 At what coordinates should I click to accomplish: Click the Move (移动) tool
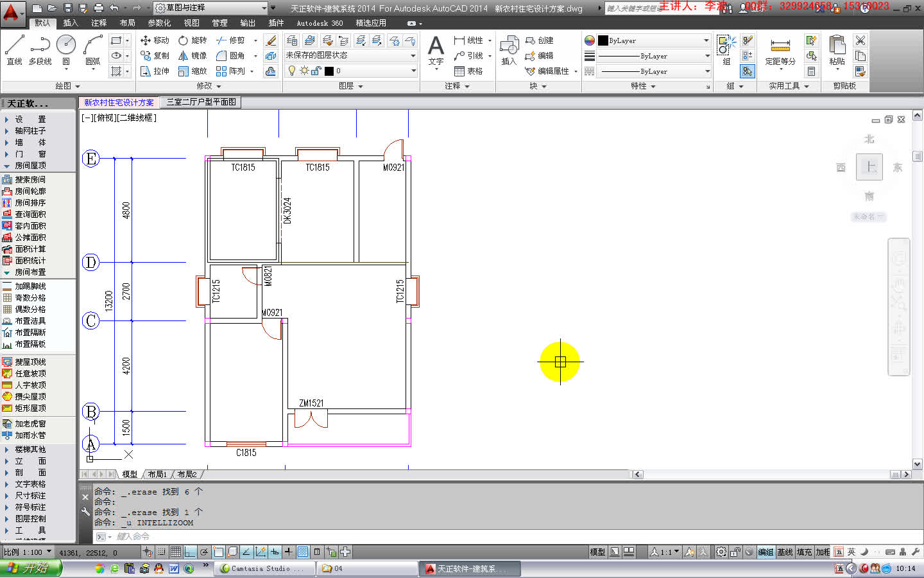click(155, 40)
